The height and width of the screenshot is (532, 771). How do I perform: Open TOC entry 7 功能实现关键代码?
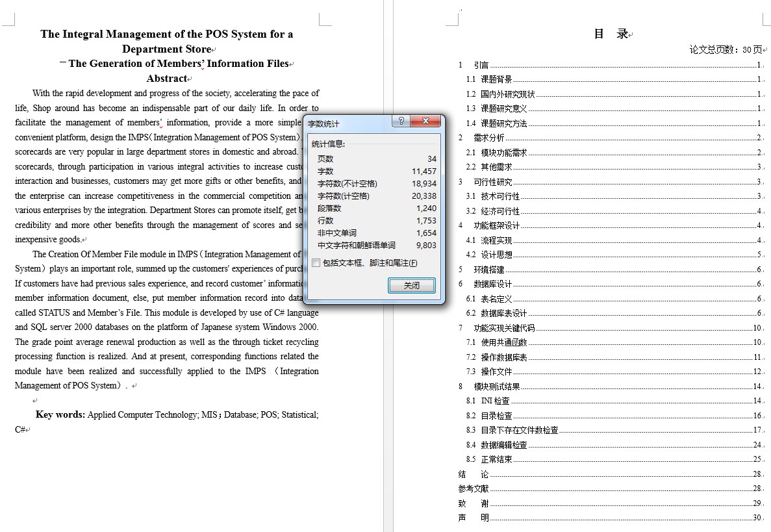pos(610,328)
